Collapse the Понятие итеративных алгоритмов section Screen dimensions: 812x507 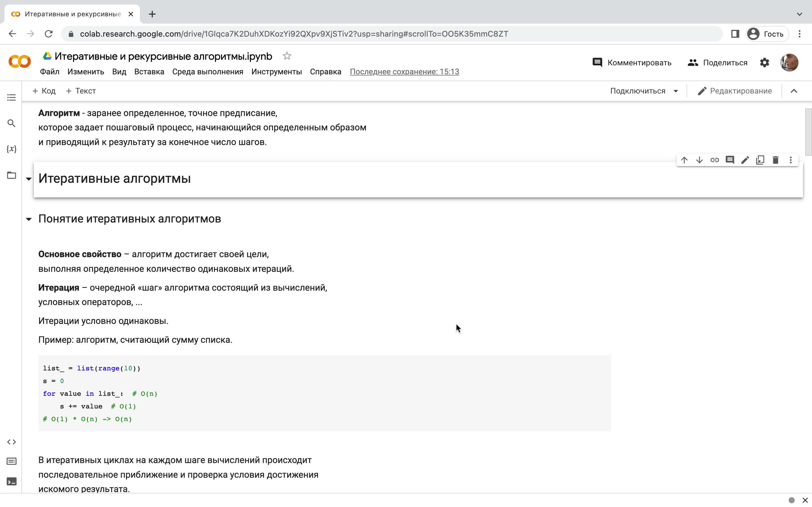coord(29,219)
